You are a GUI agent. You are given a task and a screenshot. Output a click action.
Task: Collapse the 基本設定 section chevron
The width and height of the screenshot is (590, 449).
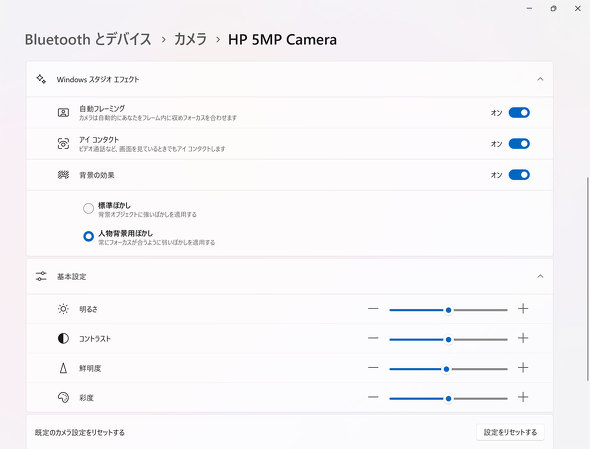click(x=540, y=276)
